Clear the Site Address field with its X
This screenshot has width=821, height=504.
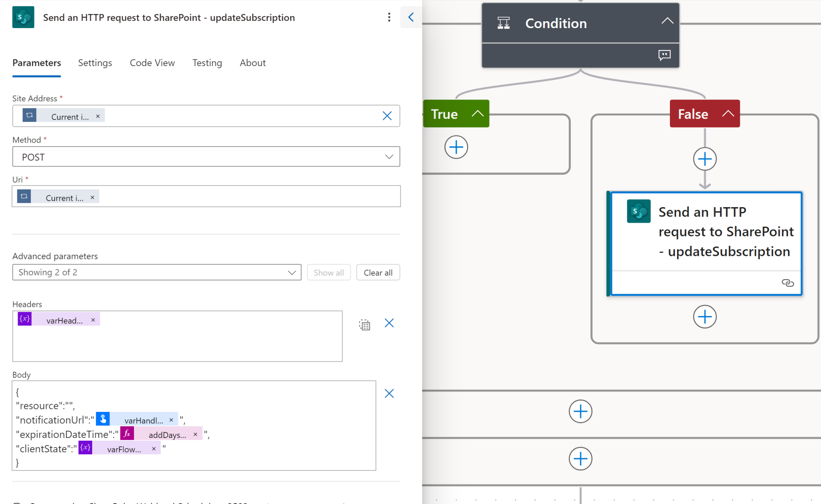(386, 116)
